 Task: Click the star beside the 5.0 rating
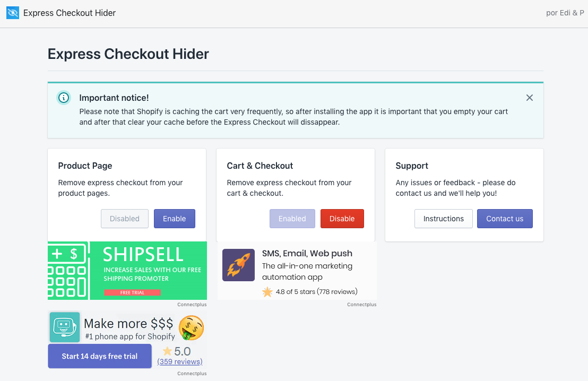click(x=167, y=351)
